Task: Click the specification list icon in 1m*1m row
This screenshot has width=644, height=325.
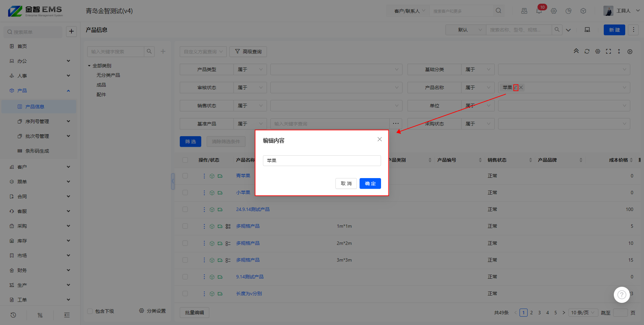Action: point(228,226)
